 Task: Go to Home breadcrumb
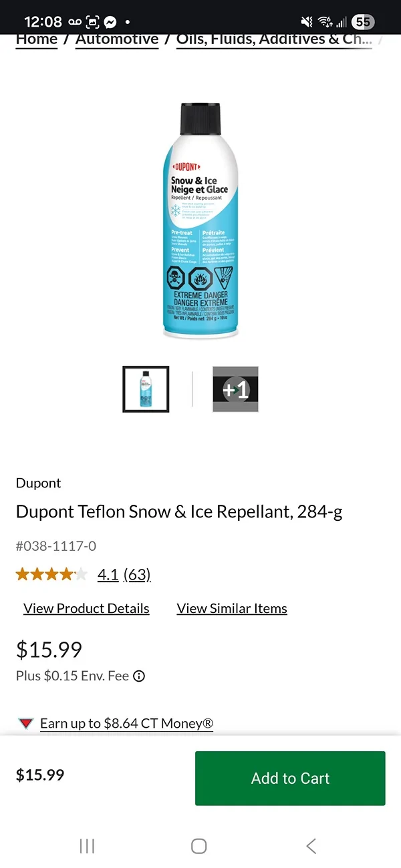pos(36,39)
